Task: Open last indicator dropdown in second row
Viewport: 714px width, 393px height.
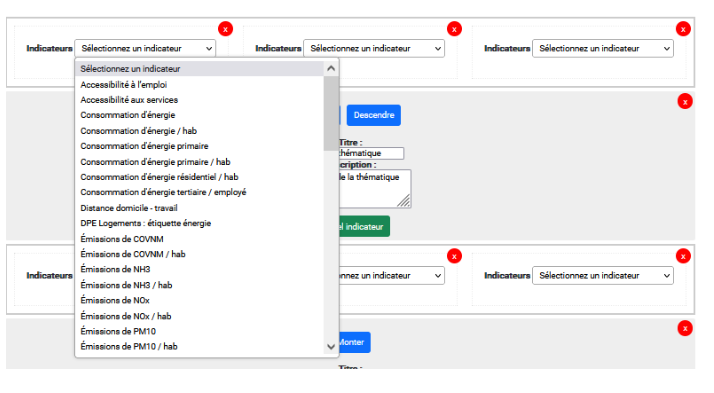Action: tap(603, 276)
